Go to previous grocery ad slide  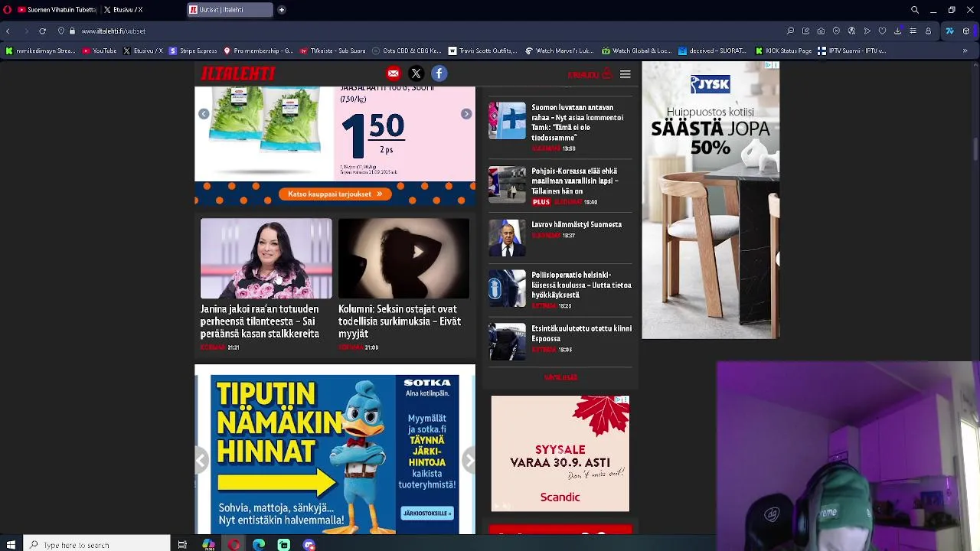(204, 114)
